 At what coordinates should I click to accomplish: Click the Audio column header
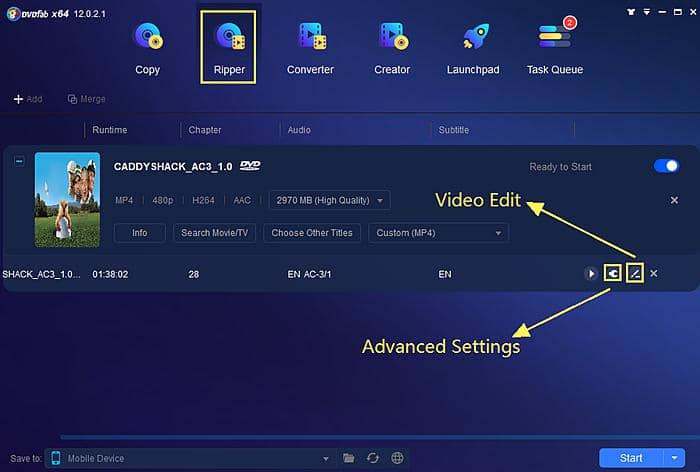pos(299,130)
